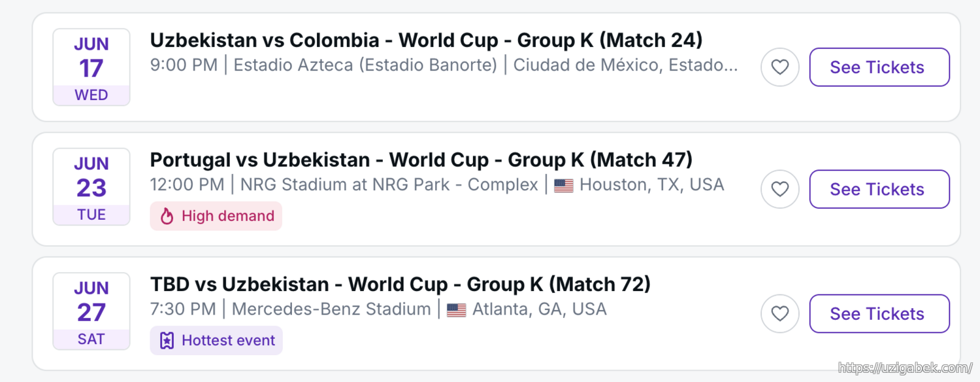Click the High demand badge label
Viewport: 980px width, 382px height.
227,217
